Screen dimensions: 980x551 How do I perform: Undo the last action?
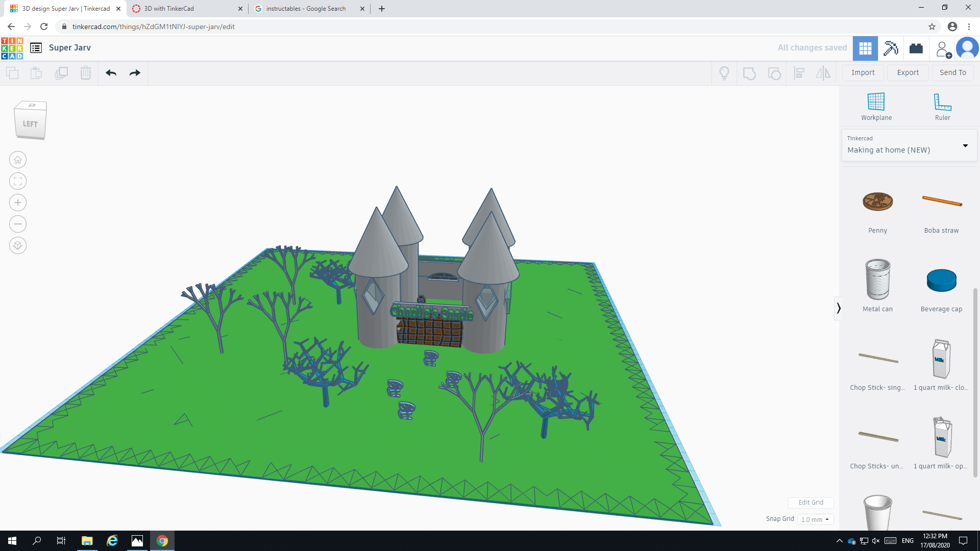click(x=111, y=73)
